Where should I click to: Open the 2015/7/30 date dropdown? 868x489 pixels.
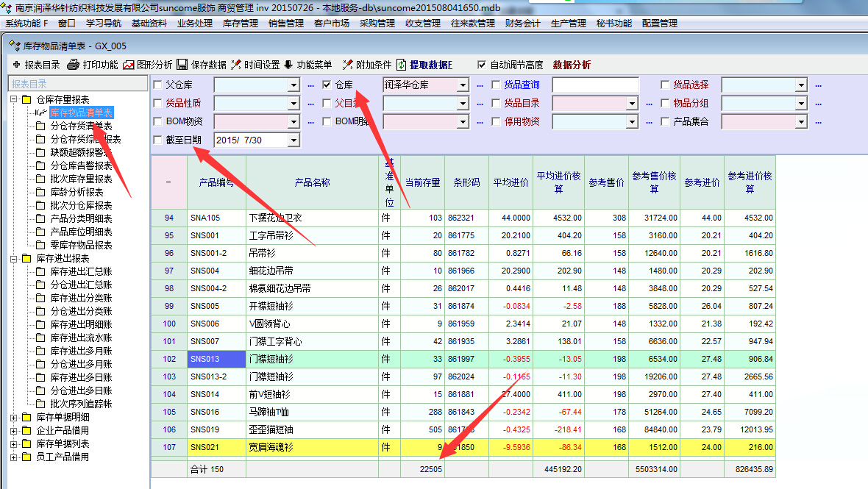click(x=294, y=140)
